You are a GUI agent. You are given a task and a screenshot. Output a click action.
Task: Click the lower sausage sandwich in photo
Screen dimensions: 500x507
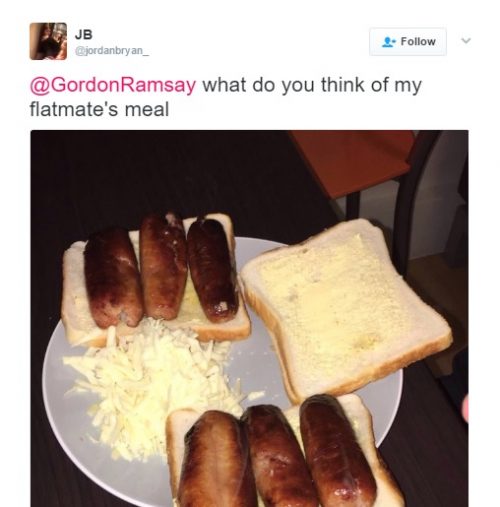coord(283,453)
